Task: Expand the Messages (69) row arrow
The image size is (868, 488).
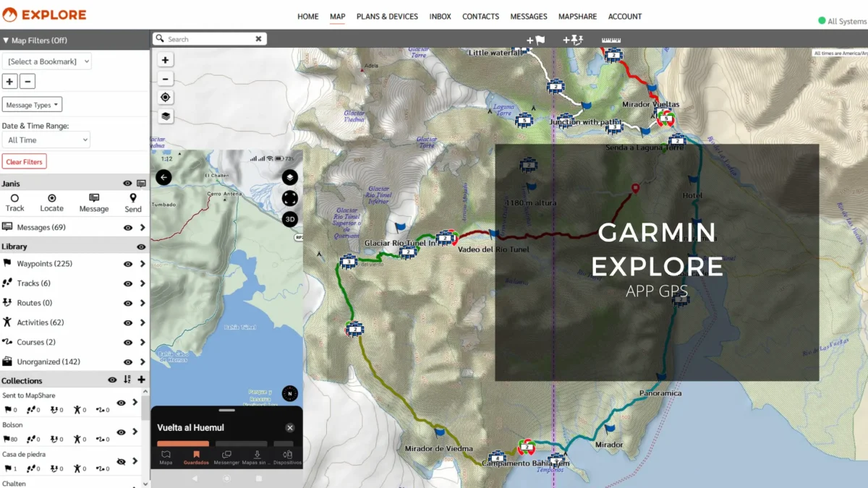Action: click(x=142, y=227)
